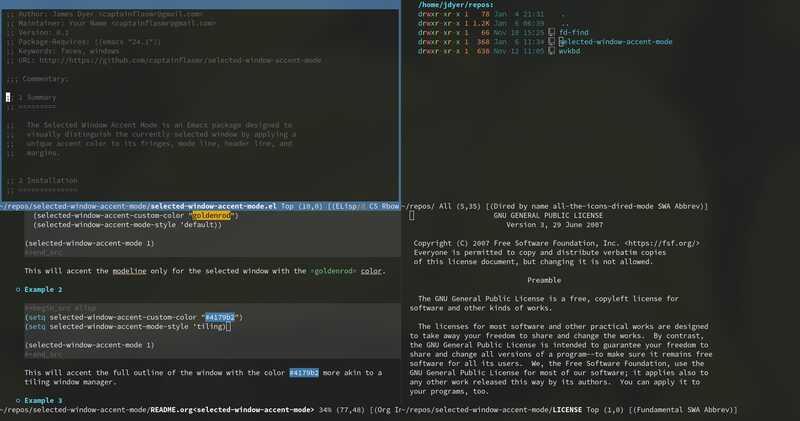Screen dimensions: 800x421
Task: Click the selected-window-accent-mode folder icon
Action: click(552, 42)
